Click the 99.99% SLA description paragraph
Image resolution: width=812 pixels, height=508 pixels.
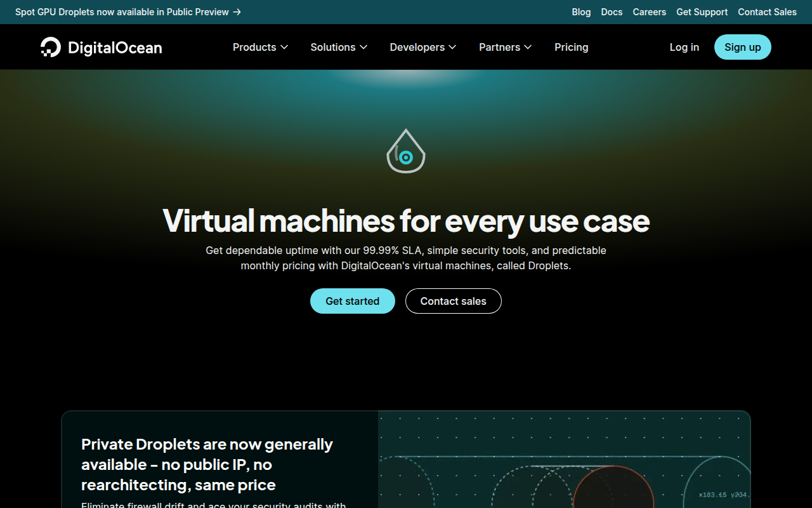(406, 258)
